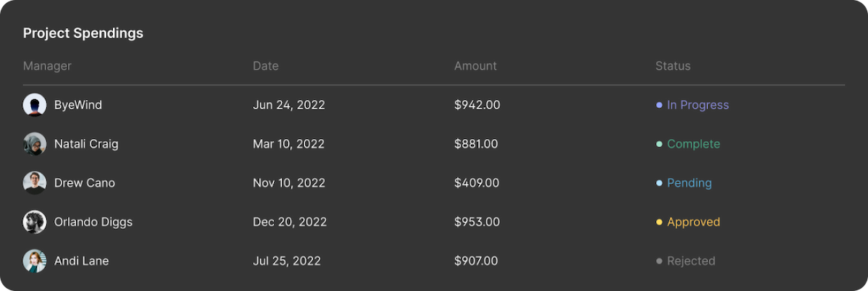Viewport: 868px width, 291px height.
Task: Click the purple In Progress status dot
Action: click(x=659, y=105)
